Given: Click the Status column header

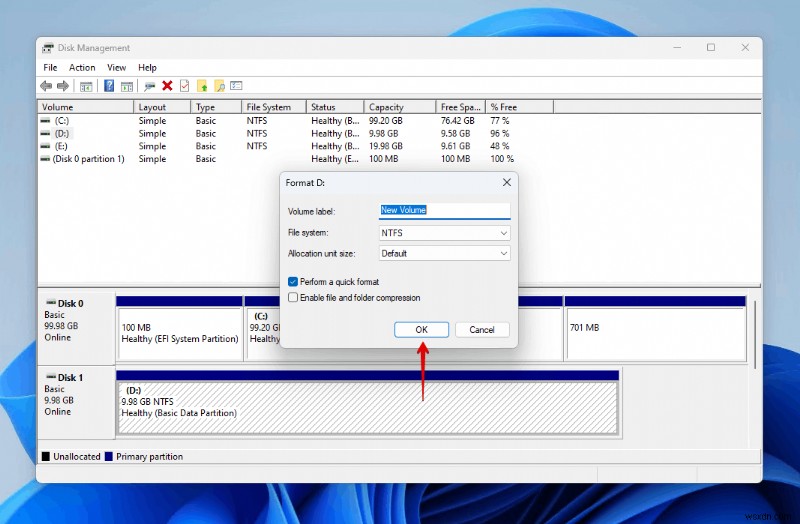Looking at the screenshot, I should (335, 107).
